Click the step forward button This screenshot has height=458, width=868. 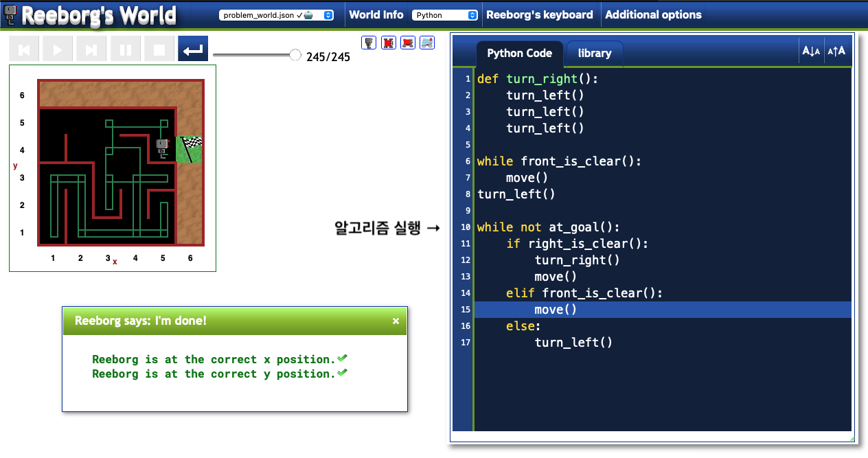[x=91, y=49]
